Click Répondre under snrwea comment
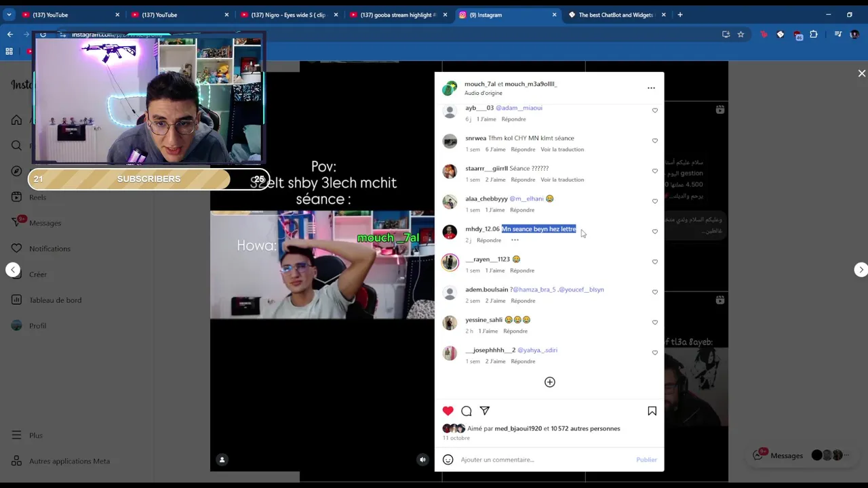Screen dimensions: 868x488 (x=523, y=149)
